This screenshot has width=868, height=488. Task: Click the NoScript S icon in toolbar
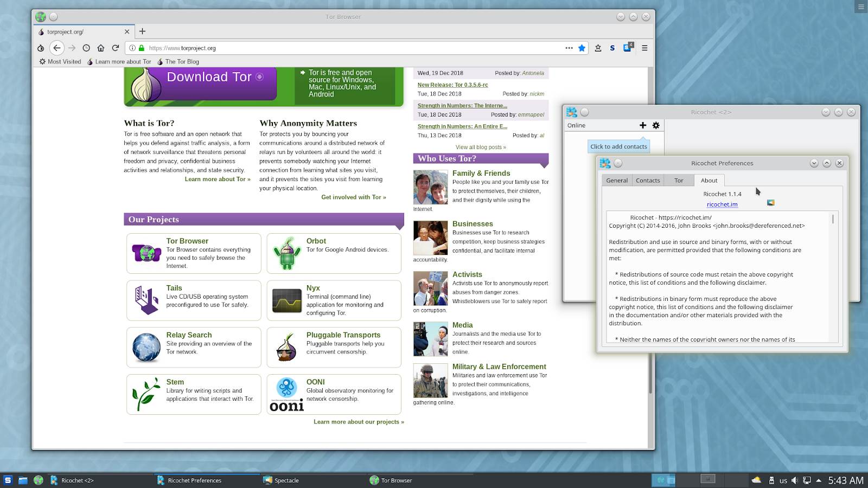click(612, 48)
